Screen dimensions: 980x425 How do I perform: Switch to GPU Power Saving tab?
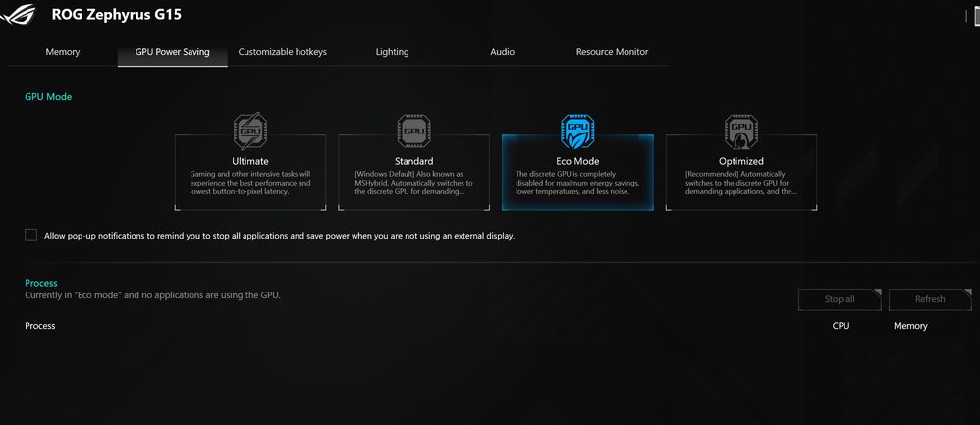pyautogui.click(x=173, y=52)
